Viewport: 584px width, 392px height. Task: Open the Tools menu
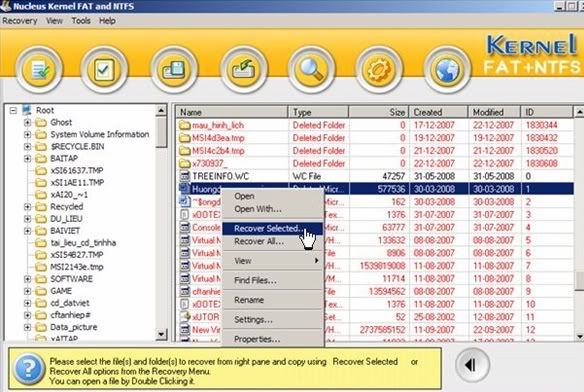coord(81,21)
